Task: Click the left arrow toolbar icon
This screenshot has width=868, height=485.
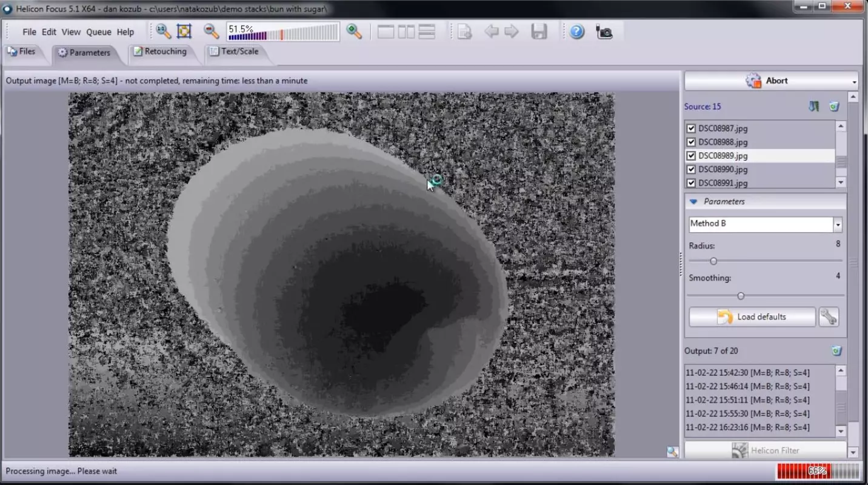Action: click(x=492, y=32)
